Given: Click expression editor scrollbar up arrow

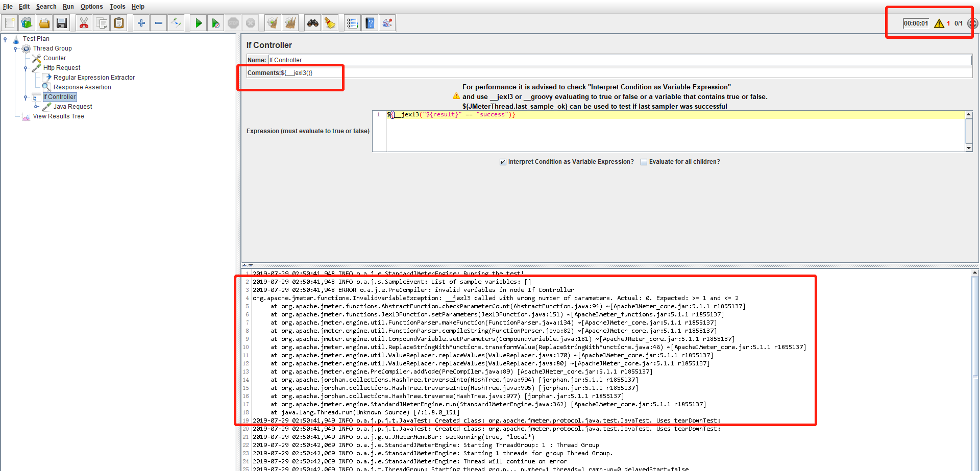Looking at the screenshot, I should [969, 115].
